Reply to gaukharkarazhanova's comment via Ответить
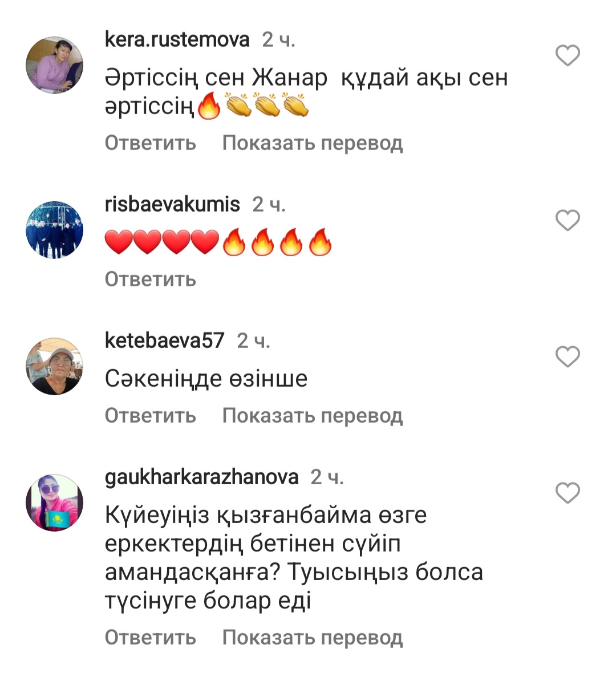The width and height of the screenshot is (616, 681). (x=151, y=638)
